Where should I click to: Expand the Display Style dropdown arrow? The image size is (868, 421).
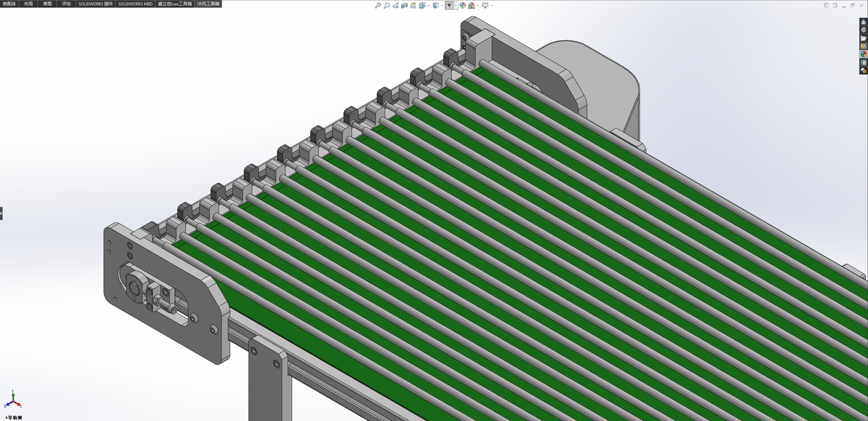442,5
